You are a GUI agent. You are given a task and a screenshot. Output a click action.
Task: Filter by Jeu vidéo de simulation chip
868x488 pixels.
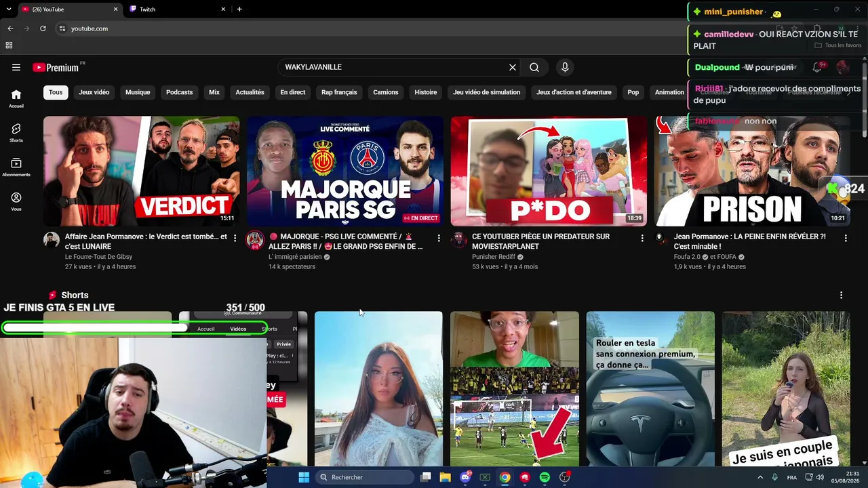coord(487,92)
